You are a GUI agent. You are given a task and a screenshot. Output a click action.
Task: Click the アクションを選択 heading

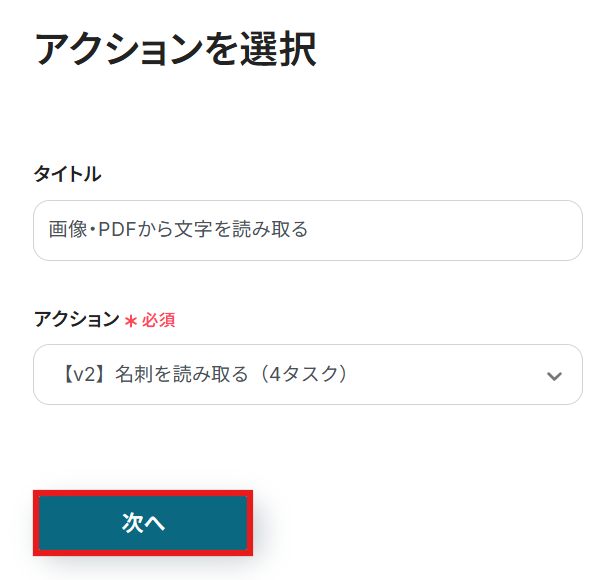click(x=175, y=49)
